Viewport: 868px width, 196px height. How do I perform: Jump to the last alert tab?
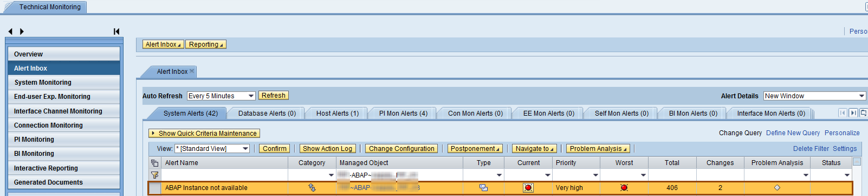click(x=853, y=113)
